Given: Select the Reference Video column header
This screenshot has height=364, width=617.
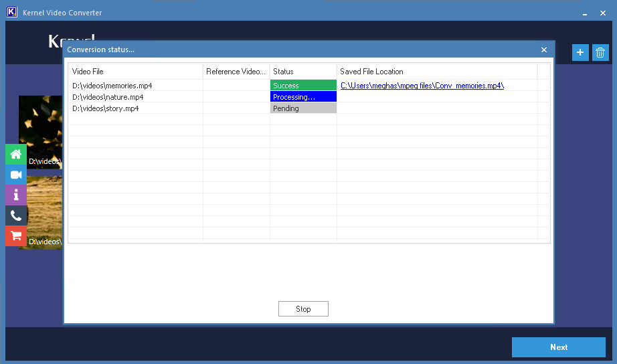Looking at the screenshot, I should pyautogui.click(x=236, y=72).
